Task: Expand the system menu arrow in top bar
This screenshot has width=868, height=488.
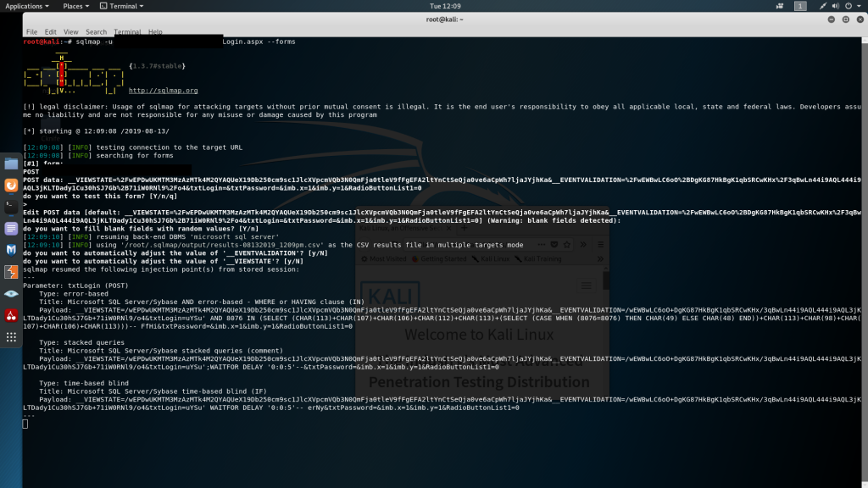Action: click(x=860, y=6)
